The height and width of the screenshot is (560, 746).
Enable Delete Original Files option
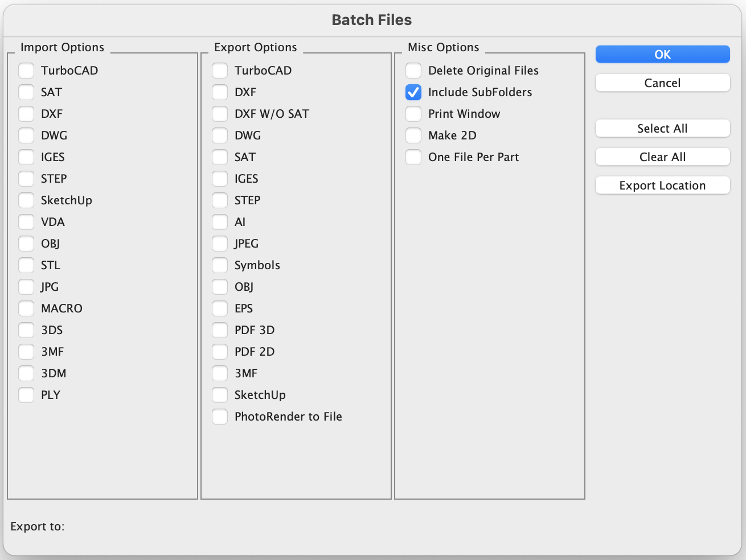[x=413, y=71]
